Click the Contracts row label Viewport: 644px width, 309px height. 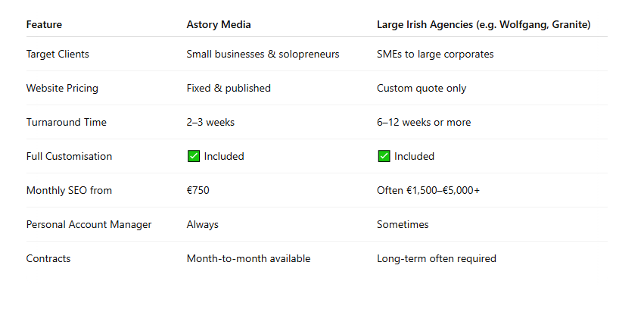48,259
